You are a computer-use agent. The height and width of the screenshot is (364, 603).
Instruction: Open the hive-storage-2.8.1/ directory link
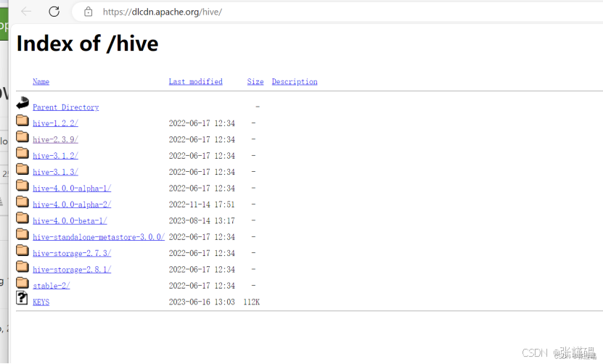(x=72, y=270)
